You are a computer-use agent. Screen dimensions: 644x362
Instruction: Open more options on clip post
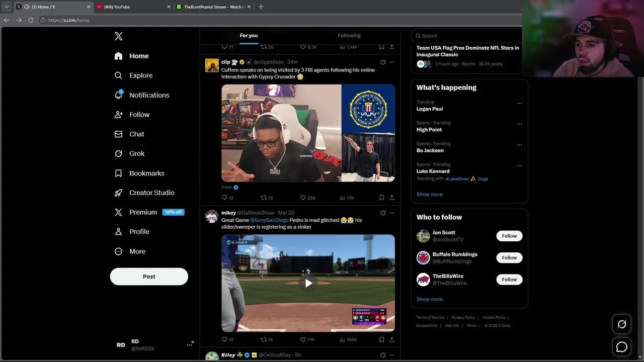(392, 62)
